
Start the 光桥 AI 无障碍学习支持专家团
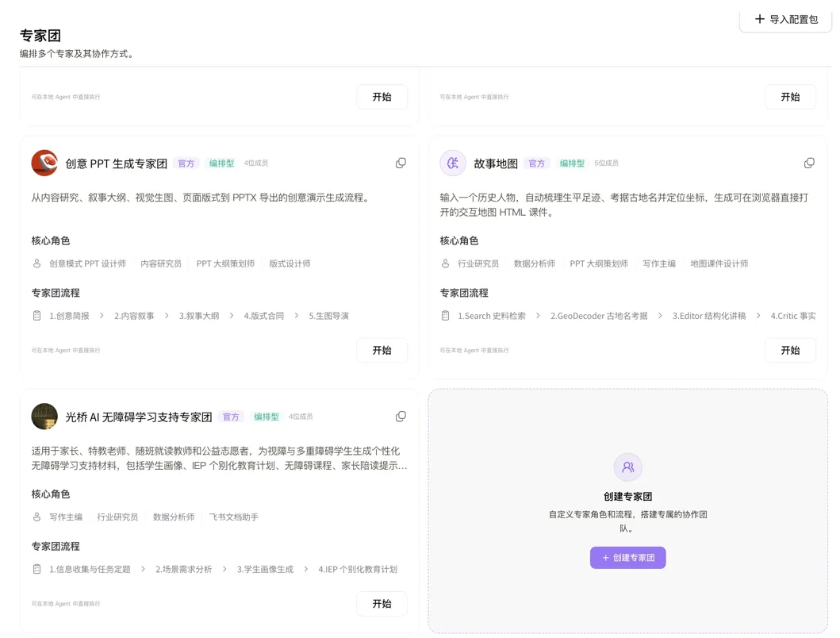[x=382, y=604]
